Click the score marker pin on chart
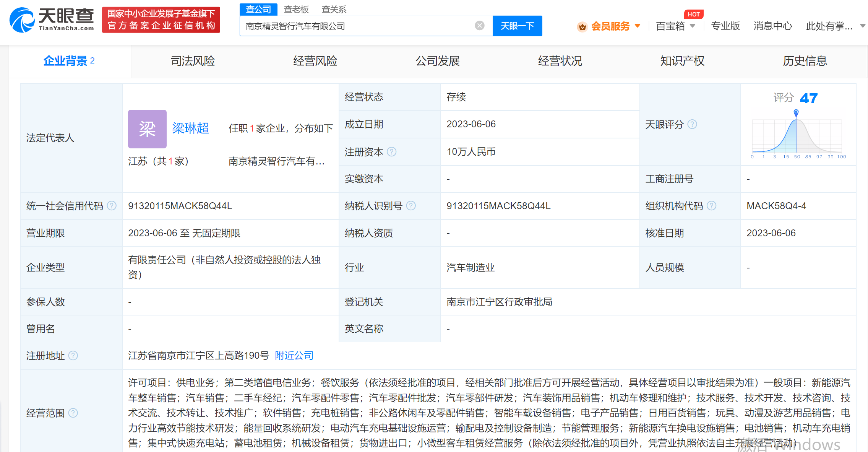 [x=796, y=113]
